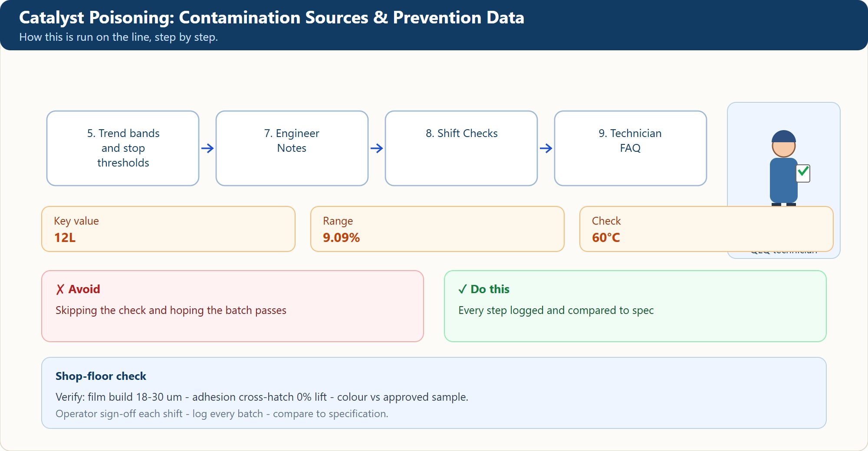Click subtitle 'How this is run on the line'

coord(118,37)
